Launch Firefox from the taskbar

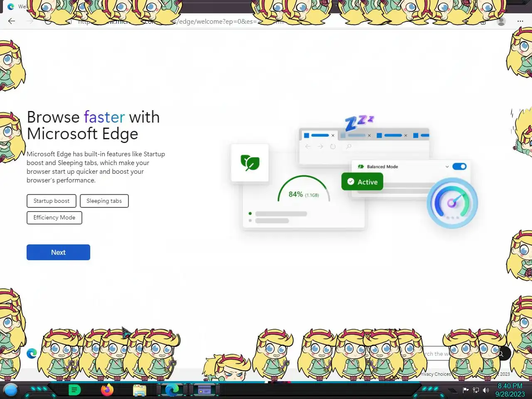tap(107, 390)
